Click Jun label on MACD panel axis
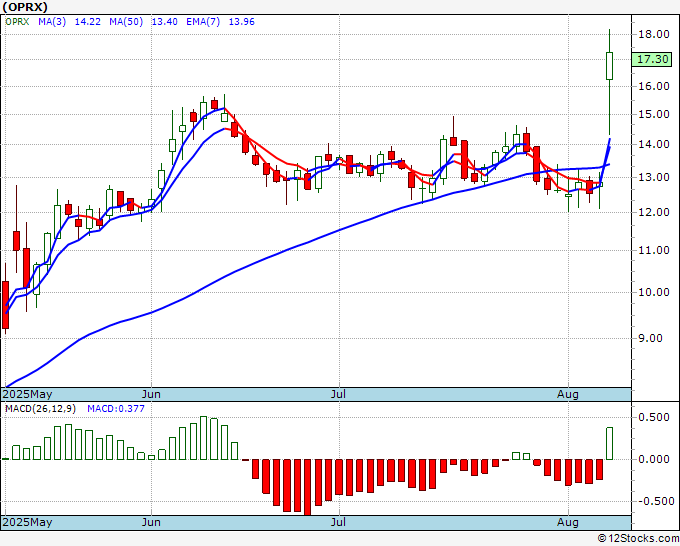Image resolution: width=680 pixels, height=546 pixels. click(x=151, y=522)
